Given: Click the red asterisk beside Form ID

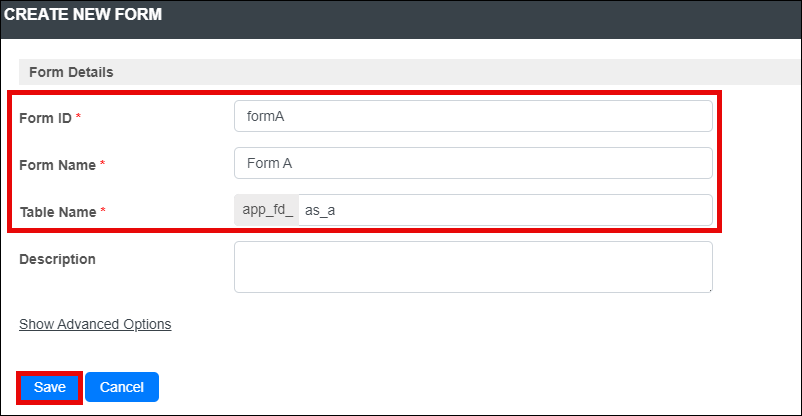Looking at the screenshot, I should pos(78,116).
